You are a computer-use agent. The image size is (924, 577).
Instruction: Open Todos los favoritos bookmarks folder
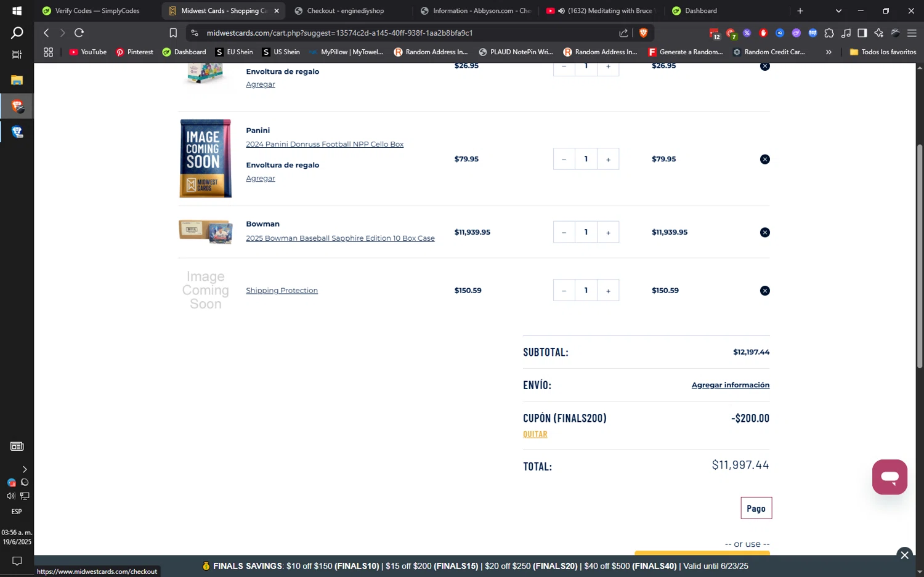pos(883,52)
